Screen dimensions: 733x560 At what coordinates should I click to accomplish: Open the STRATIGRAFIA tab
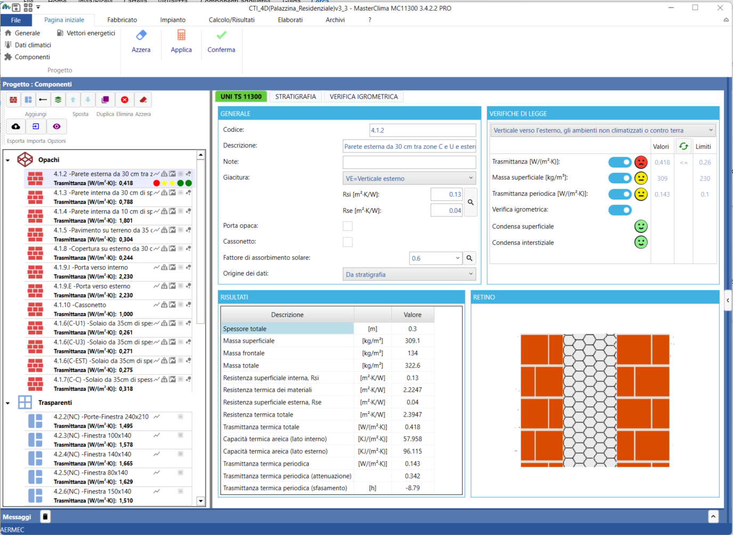pos(295,97)
